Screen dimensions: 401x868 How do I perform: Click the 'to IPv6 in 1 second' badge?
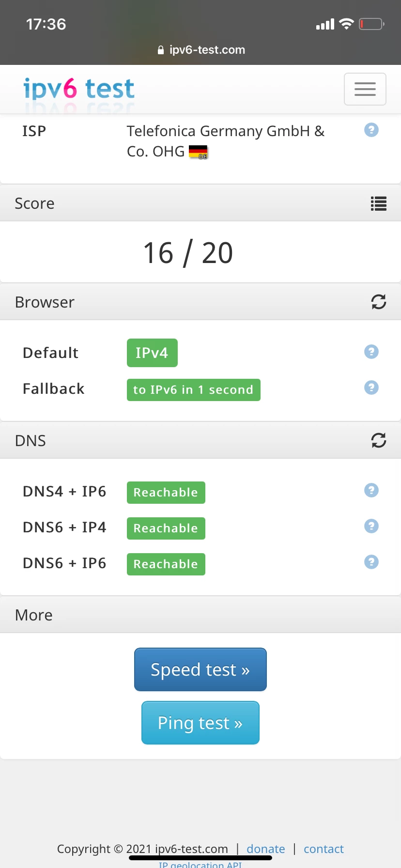[193, 390]
